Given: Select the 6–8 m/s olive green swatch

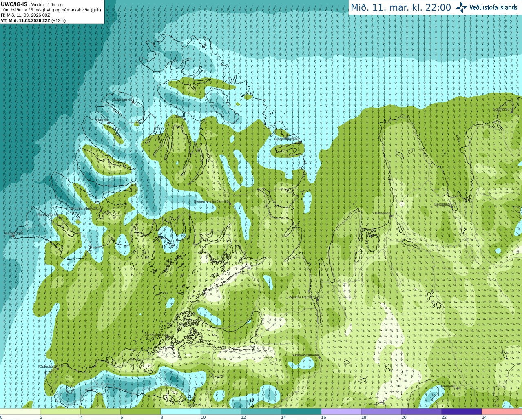Looking at the screenshot, I should (x=141, y=411).
